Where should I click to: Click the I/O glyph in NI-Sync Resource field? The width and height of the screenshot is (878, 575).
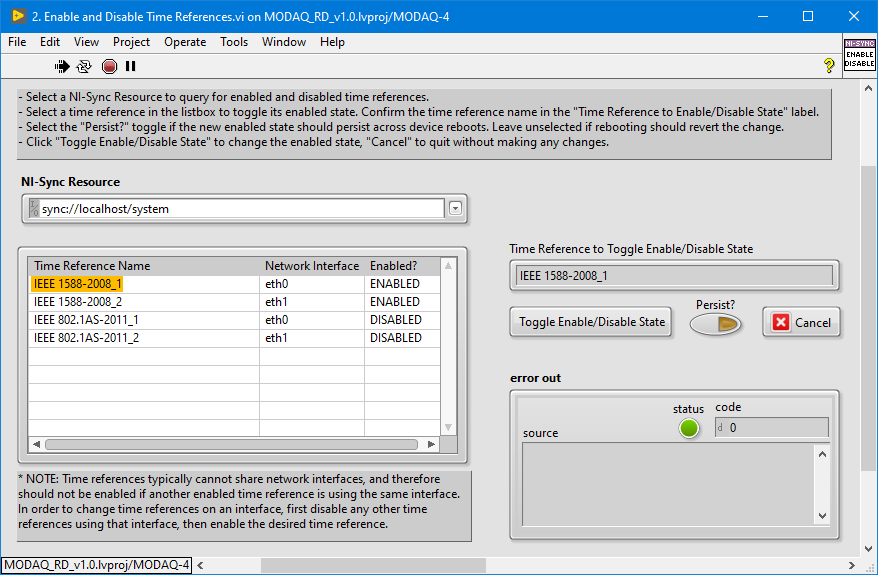[34, 209]
